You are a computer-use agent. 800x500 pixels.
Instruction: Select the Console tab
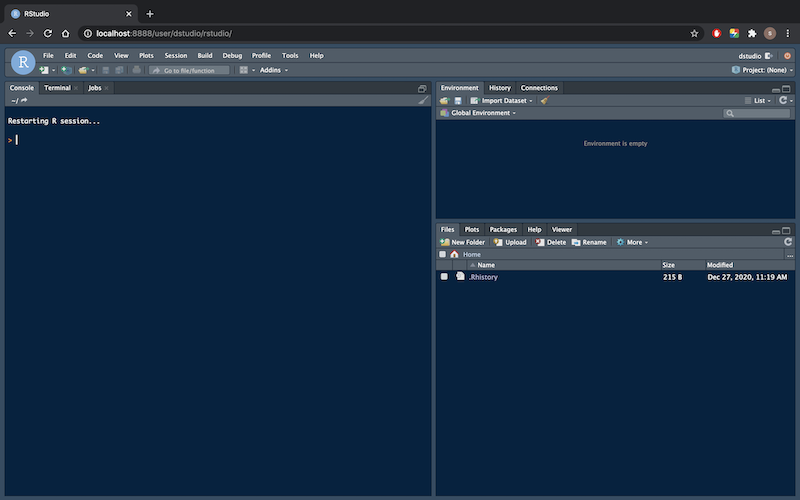(21, 88)
